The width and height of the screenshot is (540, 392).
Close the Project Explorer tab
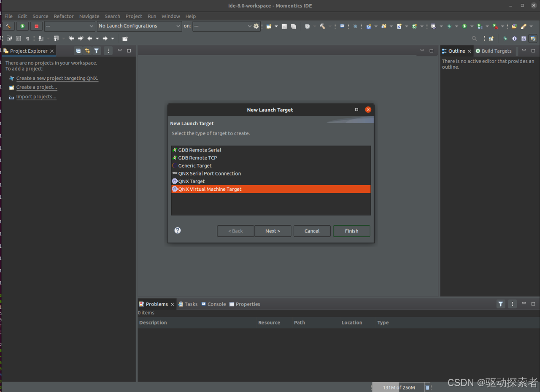(x=52, y=51)
